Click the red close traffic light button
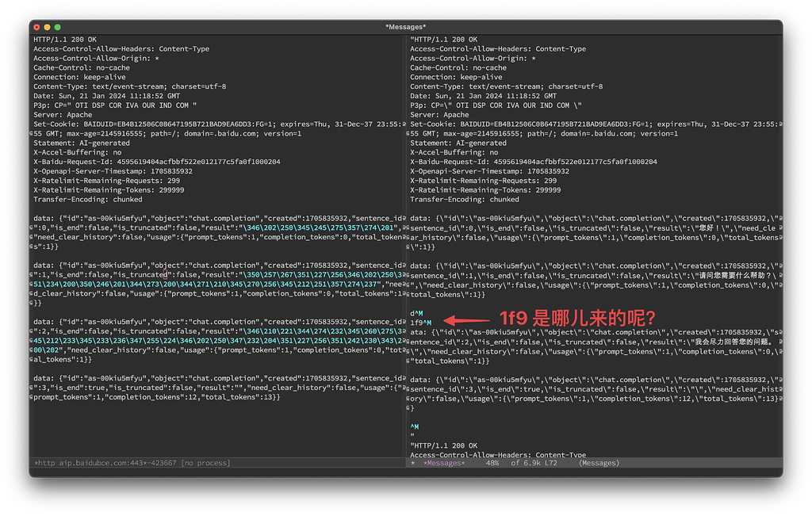 [x=36, y=26]
